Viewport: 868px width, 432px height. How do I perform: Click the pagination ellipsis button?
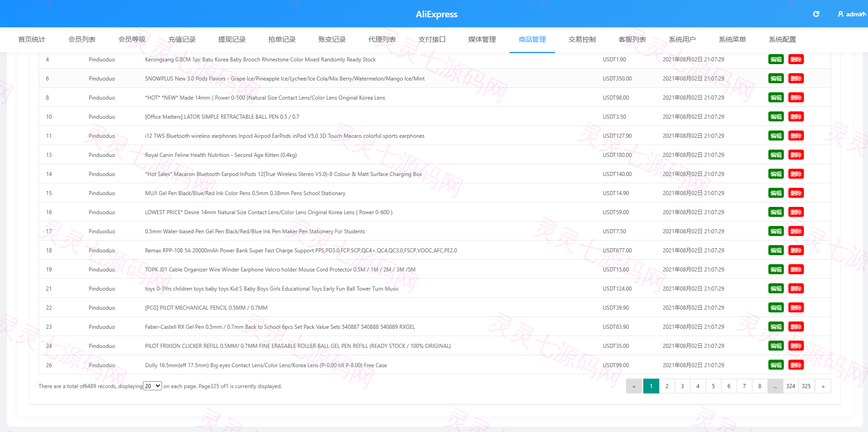coord(775,386)
